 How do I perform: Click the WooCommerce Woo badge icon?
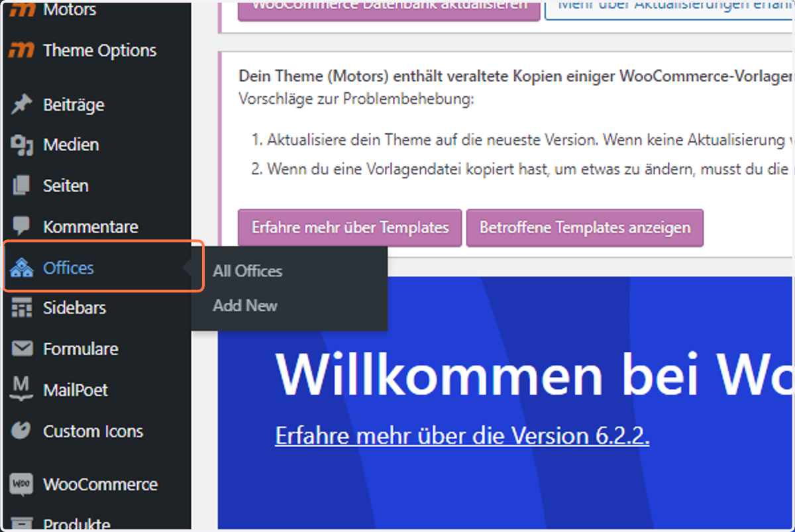pyautogui.click(x=22, y=484)
